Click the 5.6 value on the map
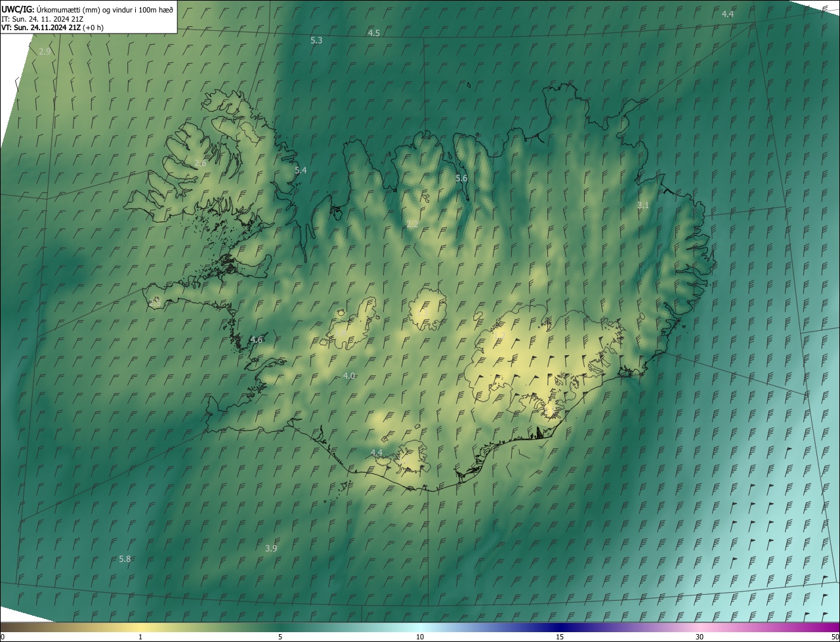This screenshot has width=840, height=642. pyautogui.click(x=461, y=179)
